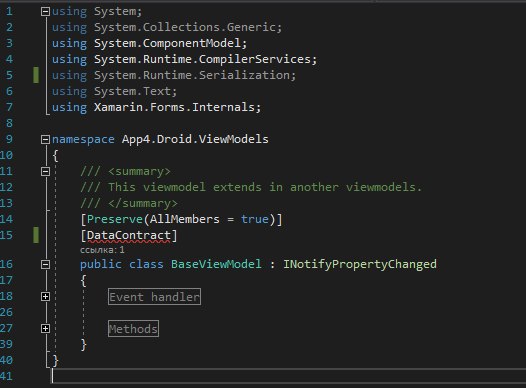The height and width of the screenshot is (388, 526).
Task: Select the BaseViewModel class name
Action: [216, 264]
